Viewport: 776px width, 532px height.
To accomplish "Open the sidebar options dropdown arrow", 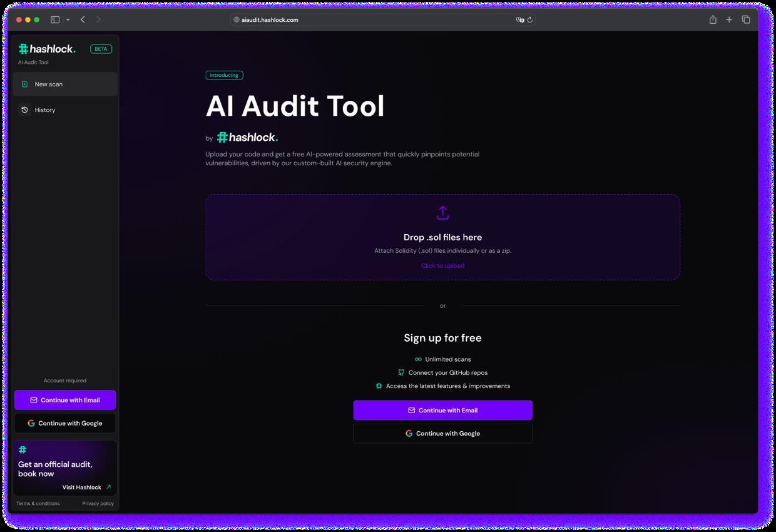I will (x=68, y=20).
